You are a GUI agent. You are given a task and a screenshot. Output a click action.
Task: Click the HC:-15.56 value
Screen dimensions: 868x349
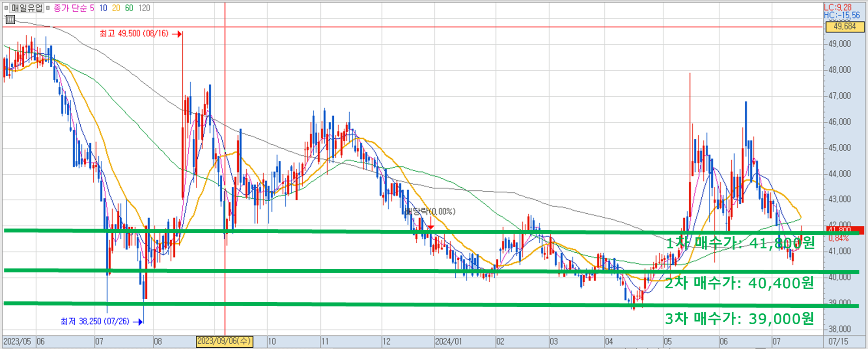[x=842, y=16]
